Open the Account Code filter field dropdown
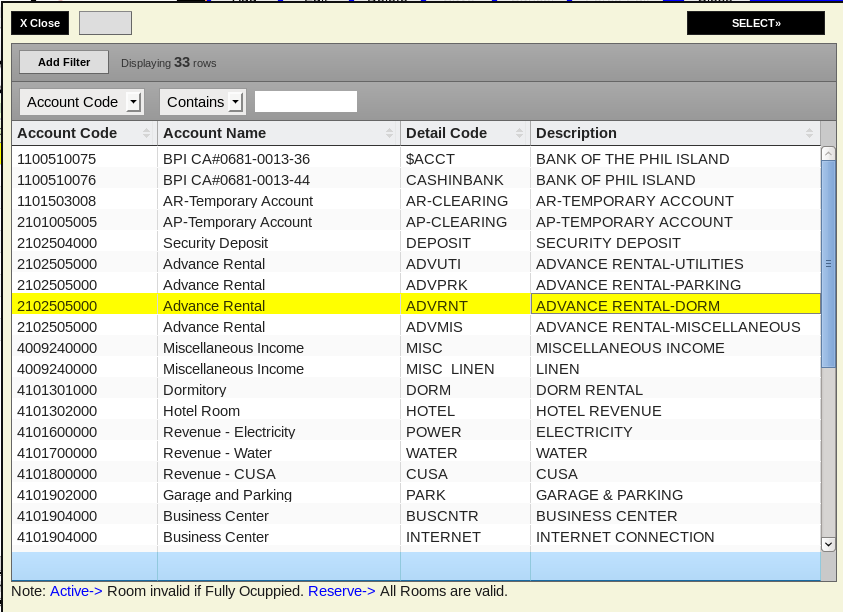 click(133, 102)
